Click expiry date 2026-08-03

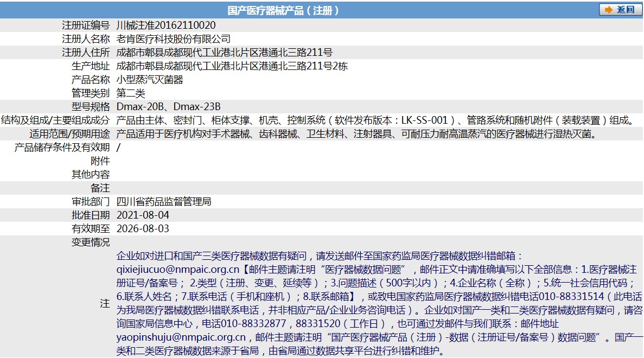click(x=143, y=229)
